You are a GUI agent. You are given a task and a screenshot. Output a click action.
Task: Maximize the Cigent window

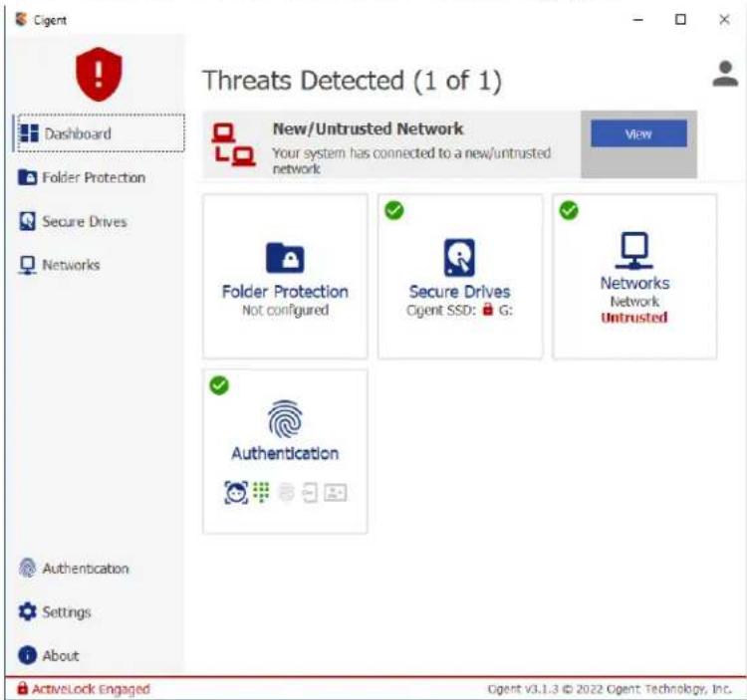point(681,20)
